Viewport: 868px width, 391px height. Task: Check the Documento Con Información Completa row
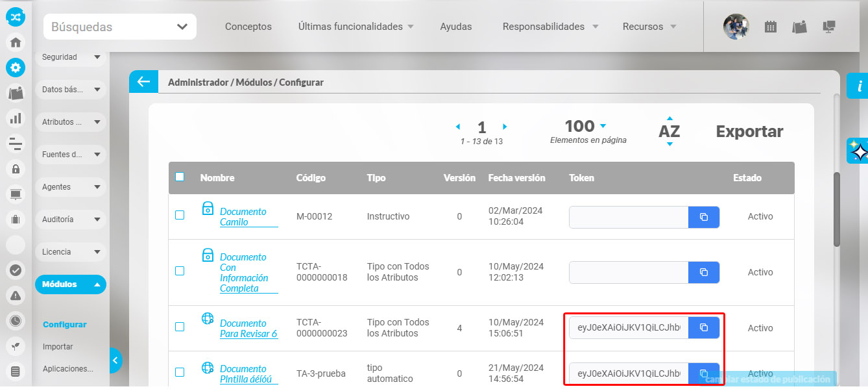180,271
